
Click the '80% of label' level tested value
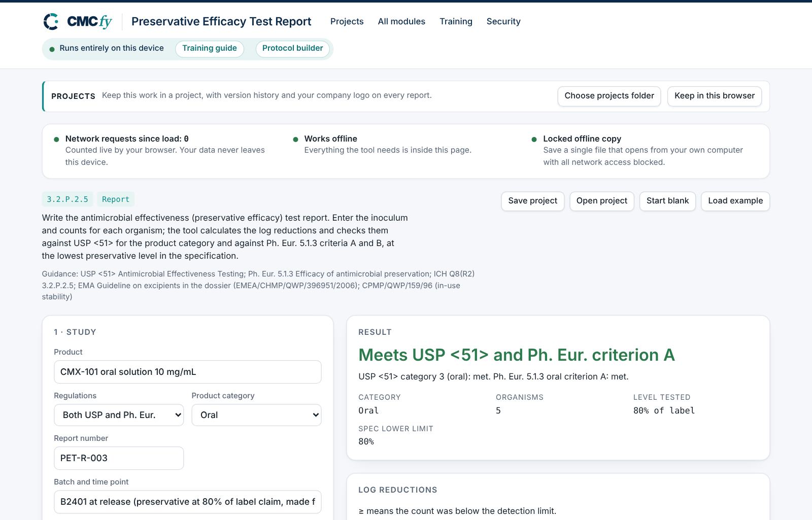(x=664, y=410)
